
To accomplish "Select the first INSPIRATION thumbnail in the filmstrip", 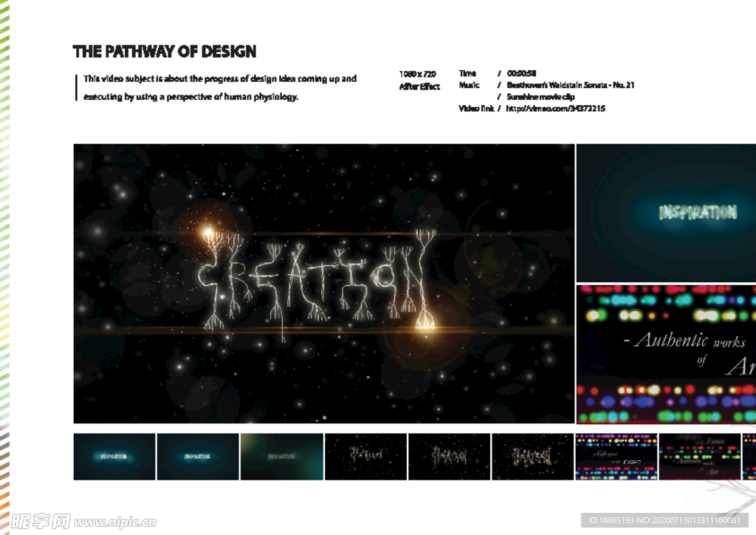I will 114,457.
